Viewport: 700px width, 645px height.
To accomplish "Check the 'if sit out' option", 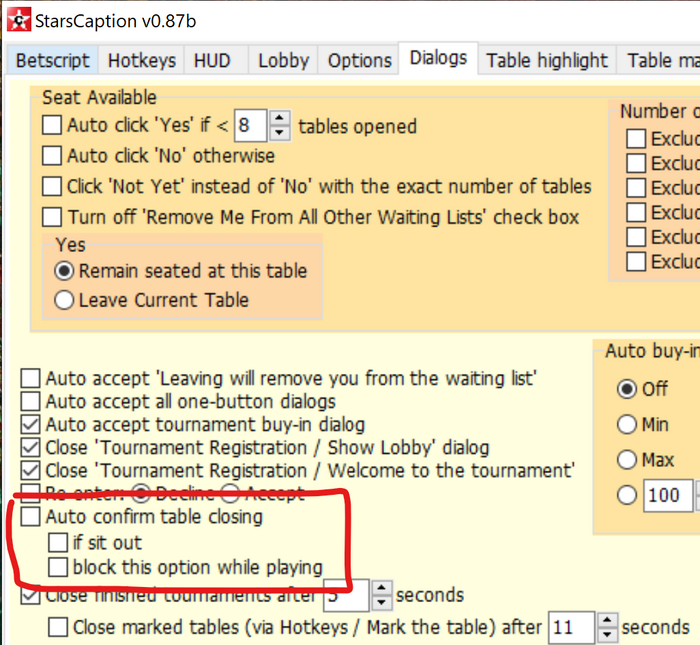I will tap(58, 542).
